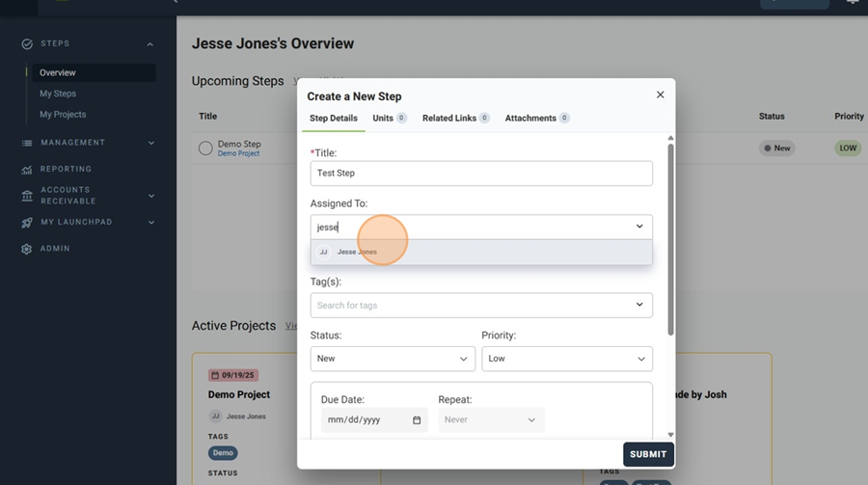The width and height of the screenshot is (868, 485).
Task: Click the JJ avatar on Demo Project card
Action: coord(215,416)
